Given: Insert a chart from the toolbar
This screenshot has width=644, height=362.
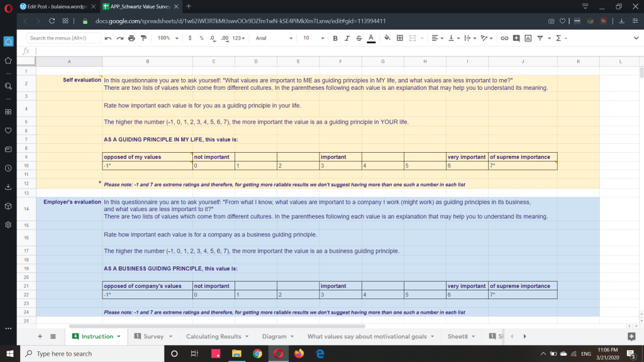Looking at the screenshot, I should [x=527, y=38].
